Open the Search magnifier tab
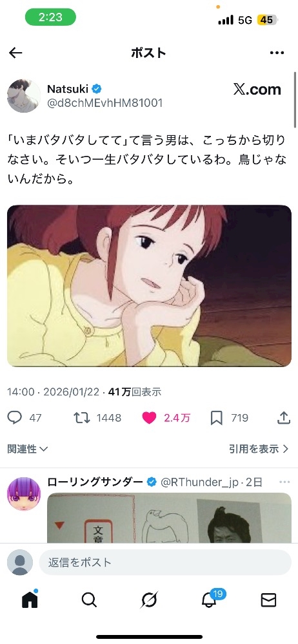 click(x=89, y=600)
